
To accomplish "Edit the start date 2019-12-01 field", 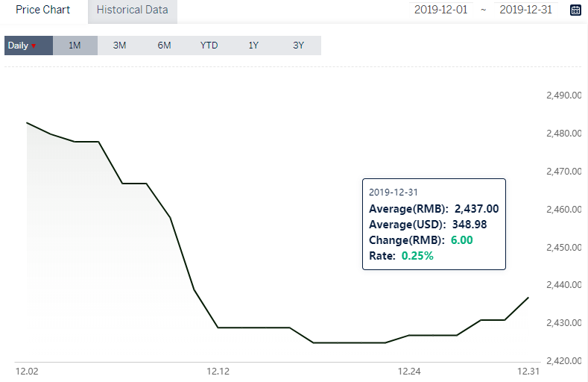I will point(441,10).
